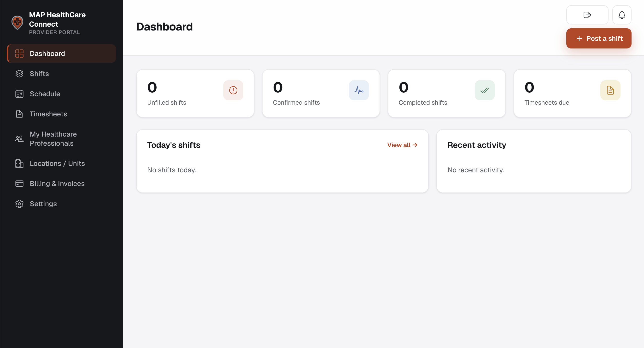Click the PROVIDER PORTAL subtitle
Image resolution: width=644 pixels, height=348 pixels.
point(54,32)
